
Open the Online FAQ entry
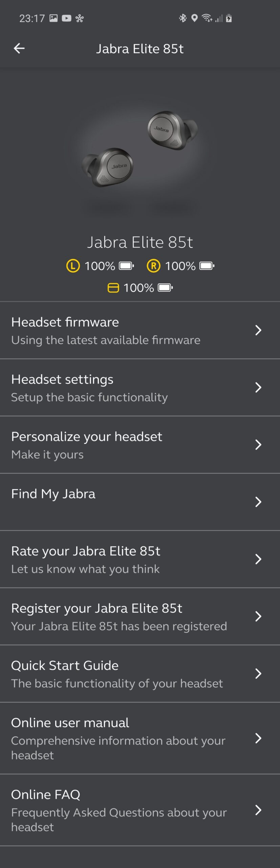[140, 810]
